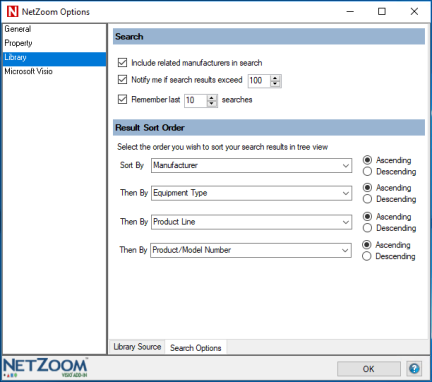Select the Search Options tab
Viewport: 432px width, 382px height.
tap(196, 348)
